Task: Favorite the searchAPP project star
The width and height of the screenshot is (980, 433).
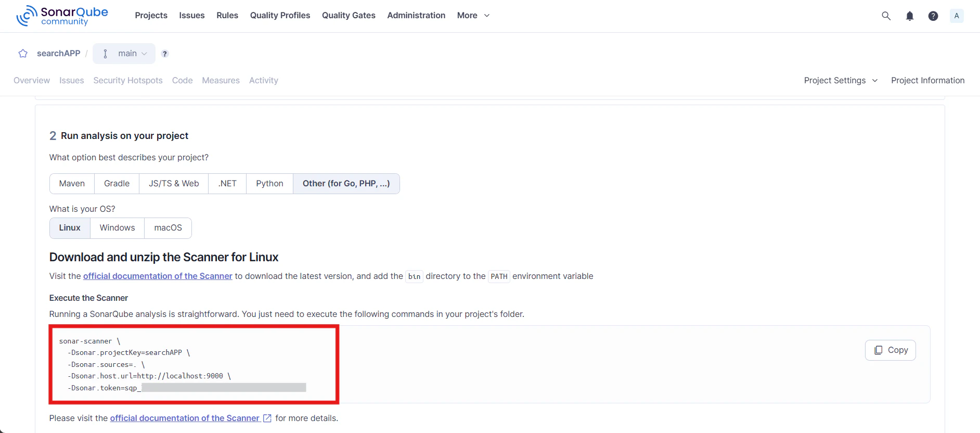Action: [x=23, y=54]
